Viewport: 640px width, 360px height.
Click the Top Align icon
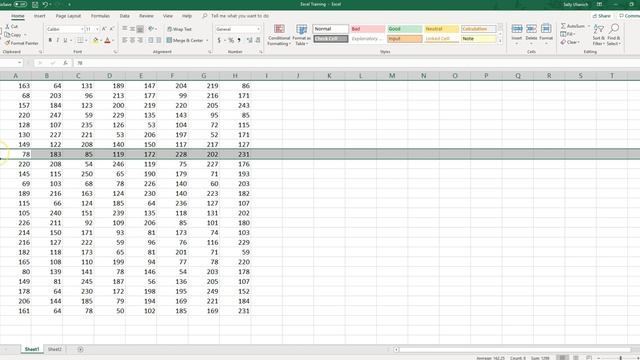click(x=125, y=29)
